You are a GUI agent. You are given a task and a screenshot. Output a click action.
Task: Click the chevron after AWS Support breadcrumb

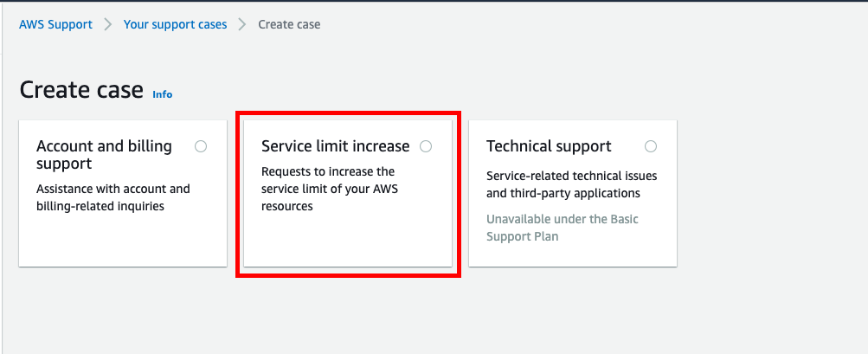click(x=108, y=24)
